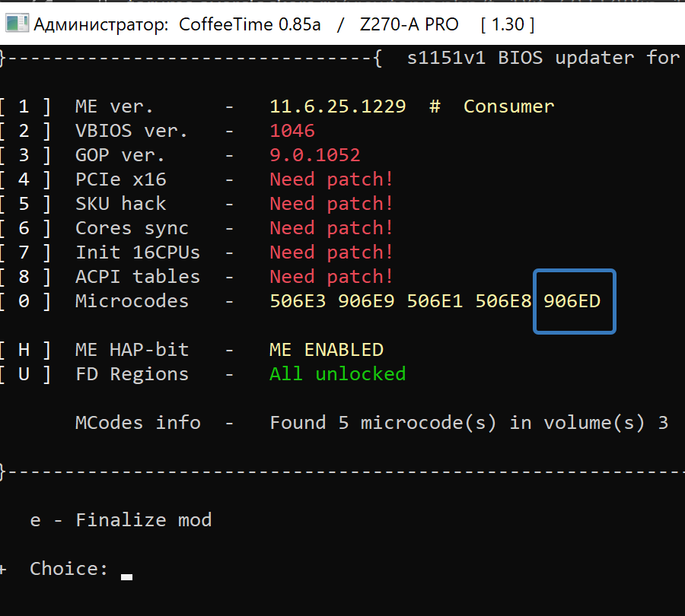Click the 'All unlocked' FD Regions status
The width and height of the screenshot is (685, 616).
click(338, 374)
